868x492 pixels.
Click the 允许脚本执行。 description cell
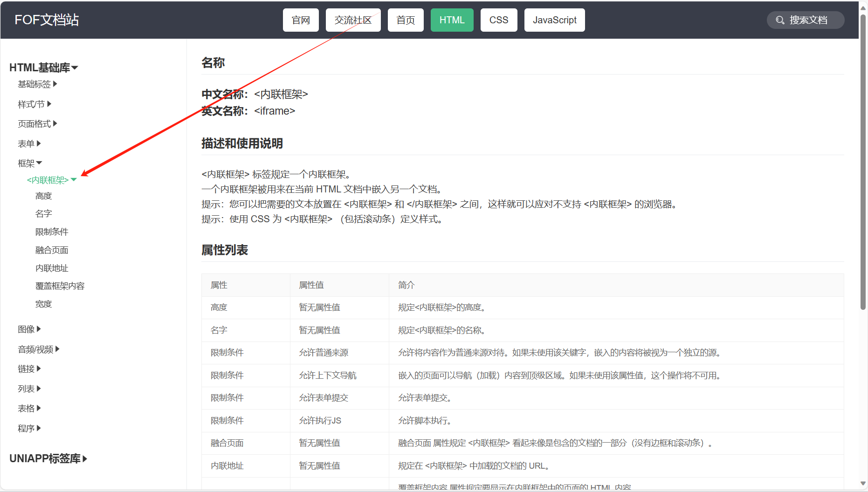coord(616,421)
